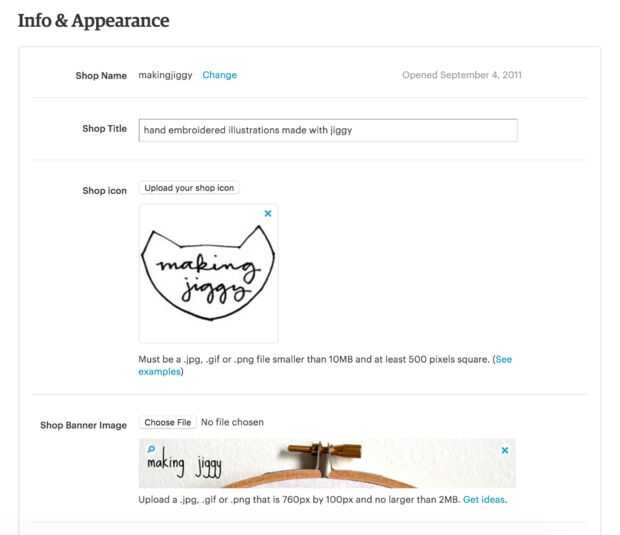Screen dimensions: 620x535
Task: Click the Shop Title label
Action: pos(104,129)
